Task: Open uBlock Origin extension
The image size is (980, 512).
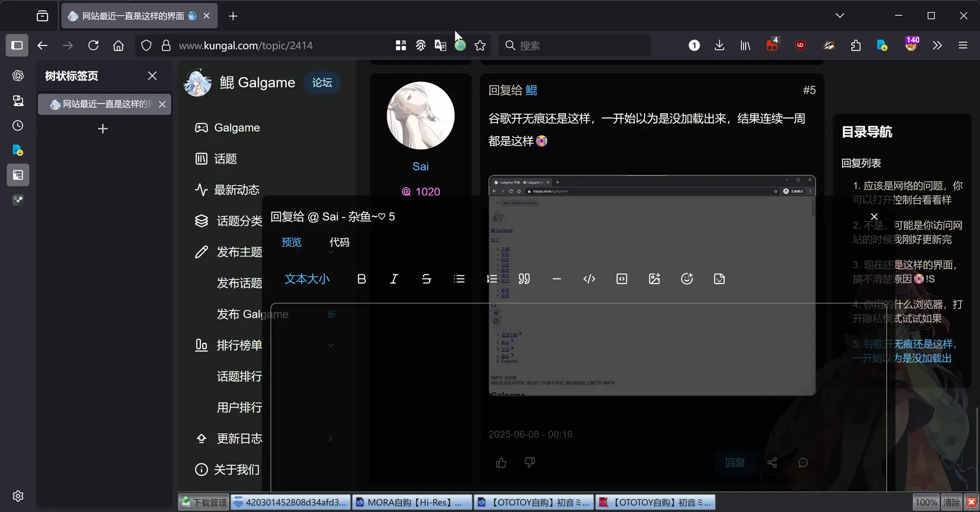Action: pyautogui.click(x=800, y=45)
